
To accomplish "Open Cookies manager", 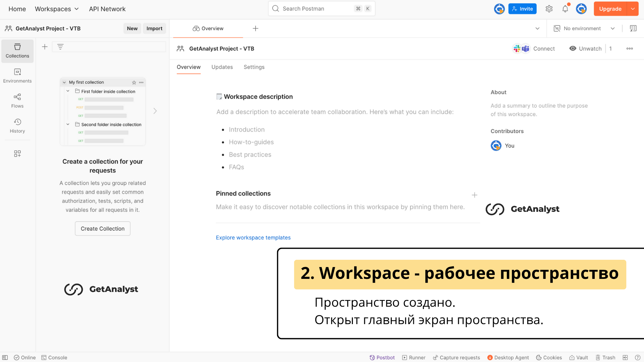I will pos(549,358).
